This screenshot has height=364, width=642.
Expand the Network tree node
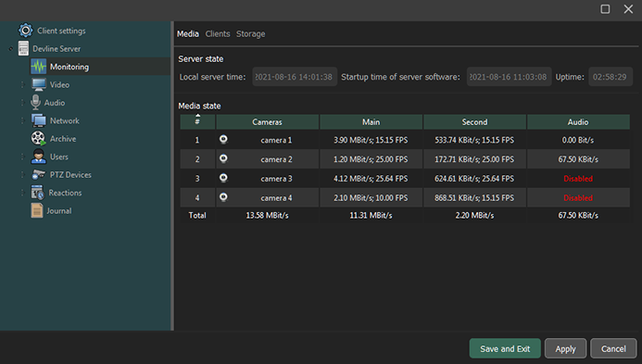(x=23, y=120)
